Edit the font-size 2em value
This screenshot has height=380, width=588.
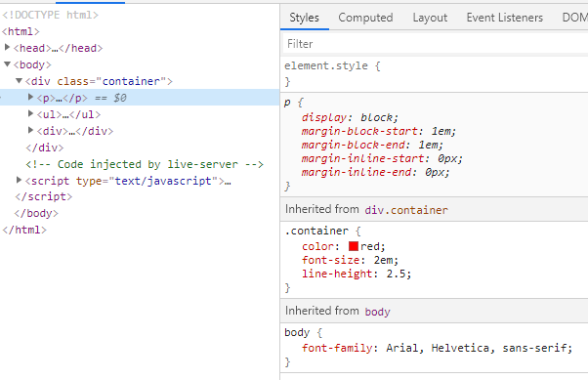pyautogui.click(x=383, y=260)
